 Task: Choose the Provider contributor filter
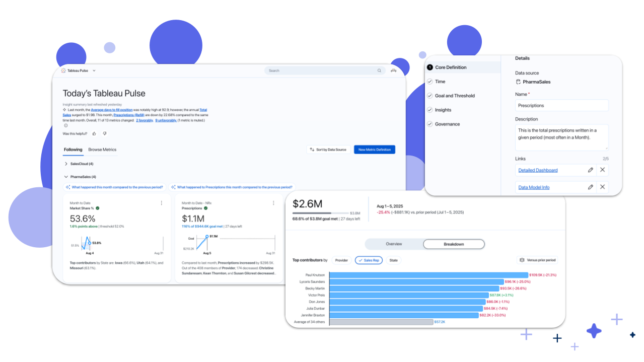click(x=341, y=260)
